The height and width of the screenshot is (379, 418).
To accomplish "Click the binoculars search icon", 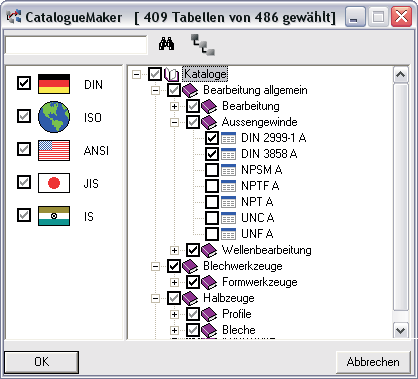I will tap(166, 44).
